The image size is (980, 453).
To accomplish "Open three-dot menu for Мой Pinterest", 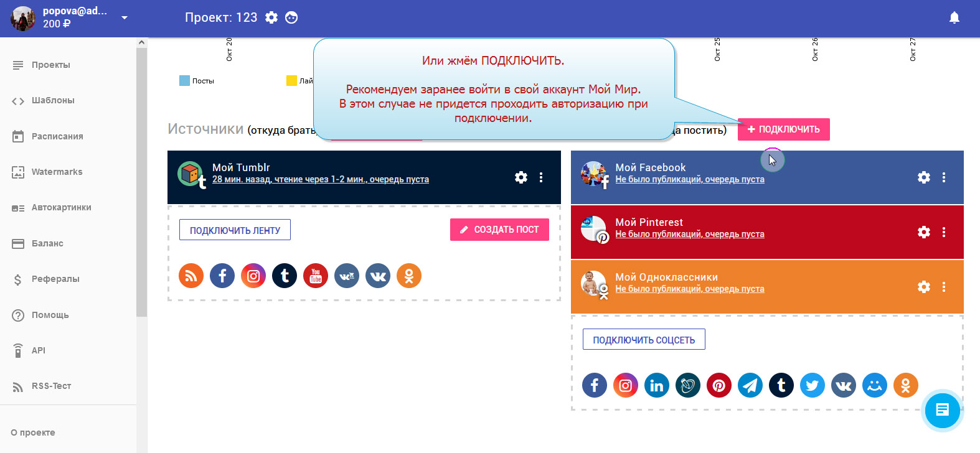I will point(944,232).
